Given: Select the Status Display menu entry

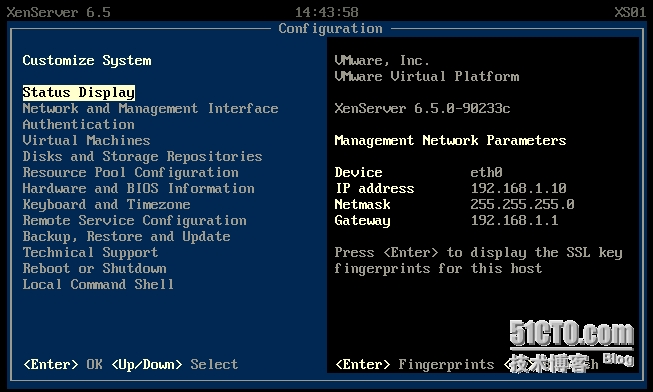Looking at the screenshot, I should [x=79, y=92].
